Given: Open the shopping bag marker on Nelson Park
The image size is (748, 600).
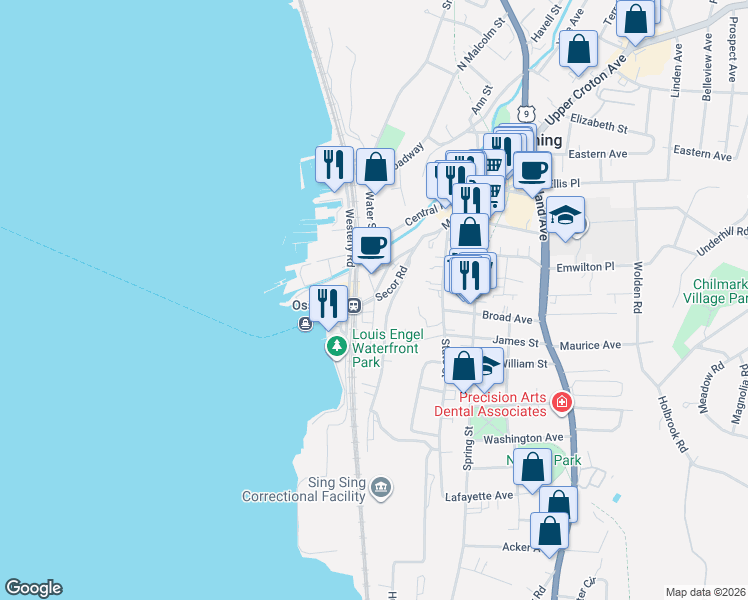Looking at the screenshot, I should point(532,466).
